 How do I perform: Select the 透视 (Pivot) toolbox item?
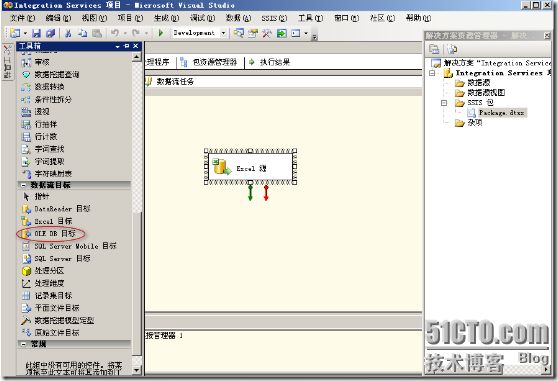[x=36, y=112]
